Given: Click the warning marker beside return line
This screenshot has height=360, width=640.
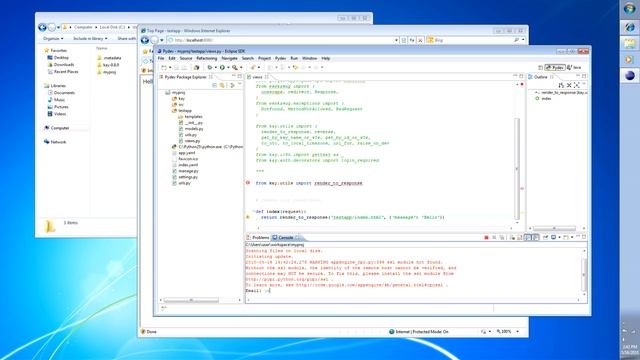Looking at the screenshot, I should click(x=248, y=217).
